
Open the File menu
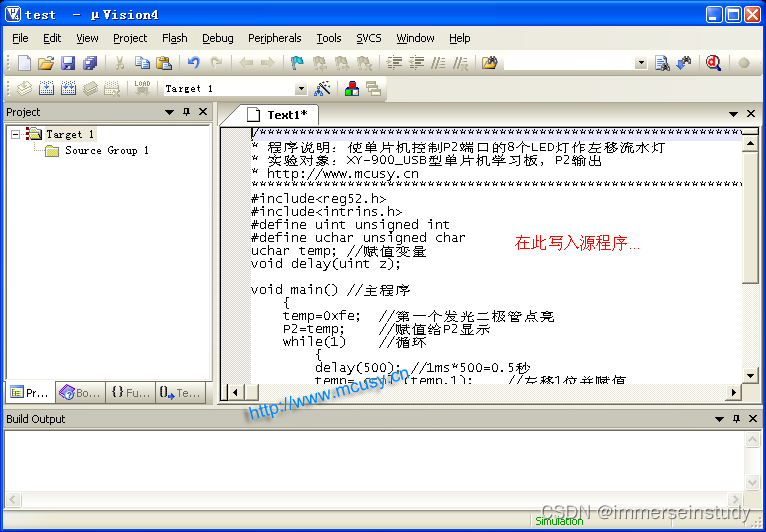tap(21, 38)
